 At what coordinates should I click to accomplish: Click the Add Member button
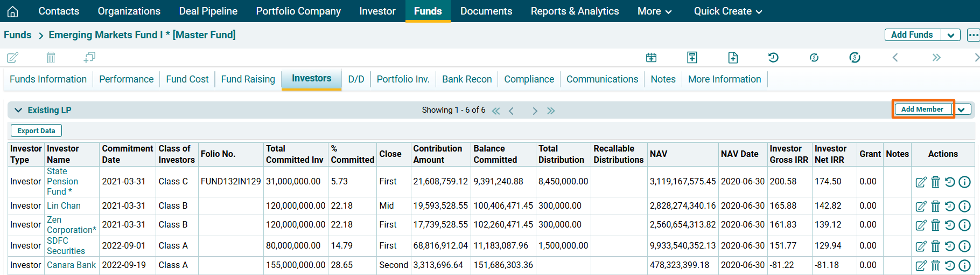pos(922,109)
